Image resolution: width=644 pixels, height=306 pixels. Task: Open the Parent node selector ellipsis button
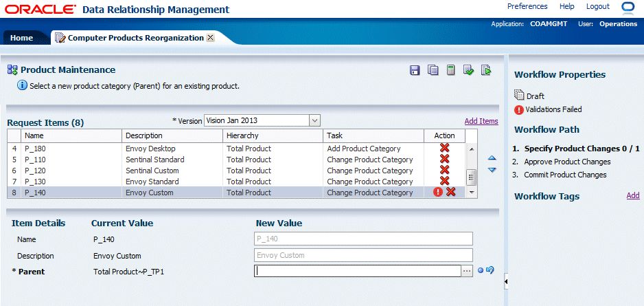click(467, 271)
